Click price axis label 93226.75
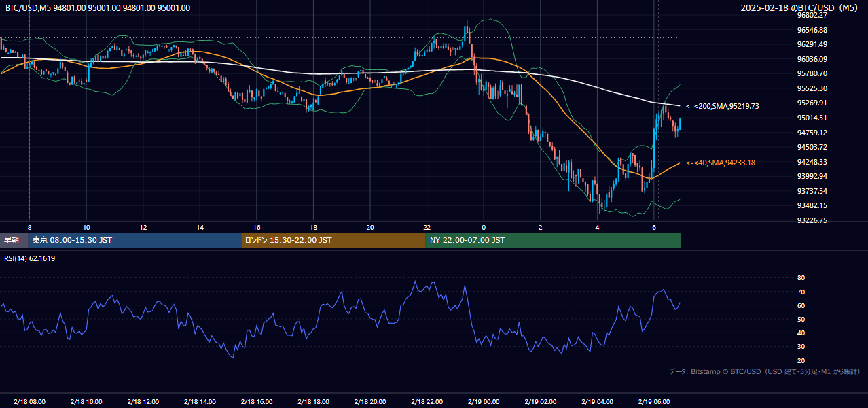This screenshot has height=408, width=868. [x=812, y=220]
